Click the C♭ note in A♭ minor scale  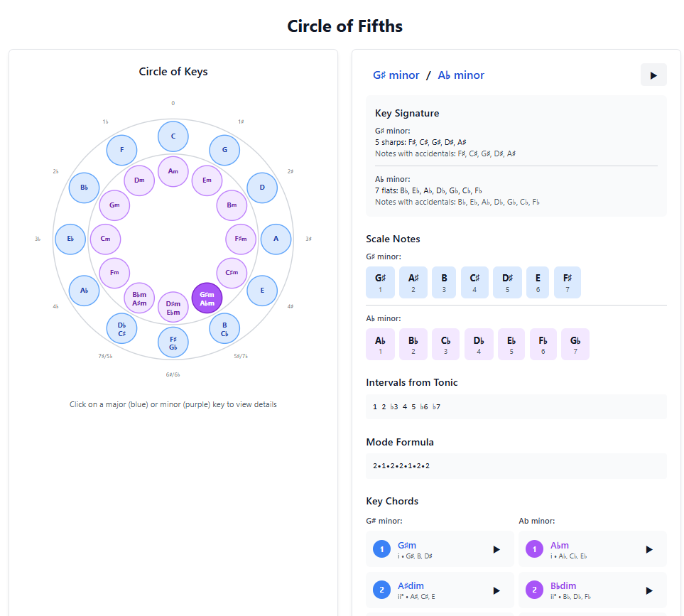pyautogui.click(x=445, y=344)
